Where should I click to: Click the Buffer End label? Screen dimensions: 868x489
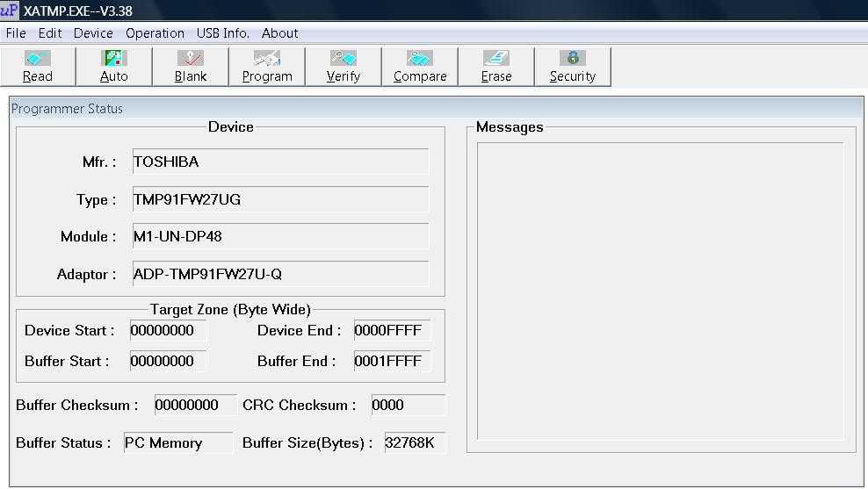[297, 361]
